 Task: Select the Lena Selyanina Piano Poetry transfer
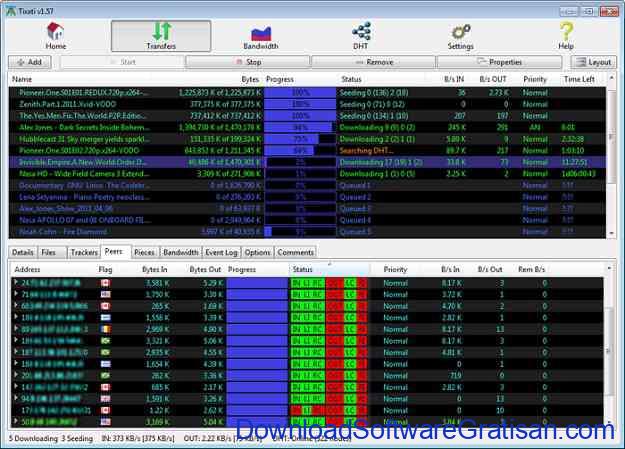[307, 197]
